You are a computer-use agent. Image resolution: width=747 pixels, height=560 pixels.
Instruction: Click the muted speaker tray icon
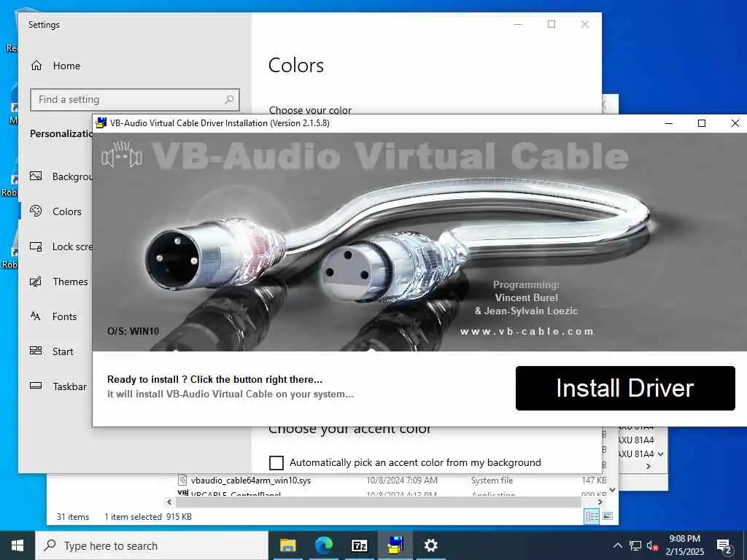pyautogui.click(x=652, y=546)
